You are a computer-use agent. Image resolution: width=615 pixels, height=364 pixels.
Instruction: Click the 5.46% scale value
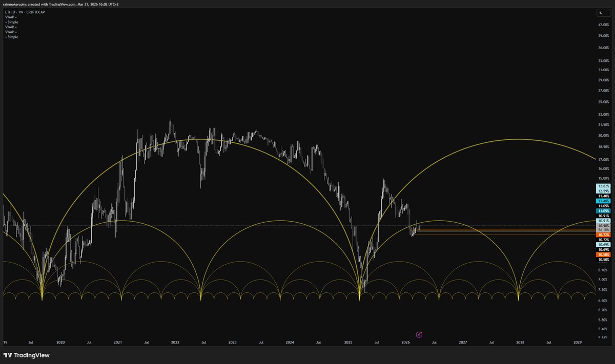click(603, 329)
